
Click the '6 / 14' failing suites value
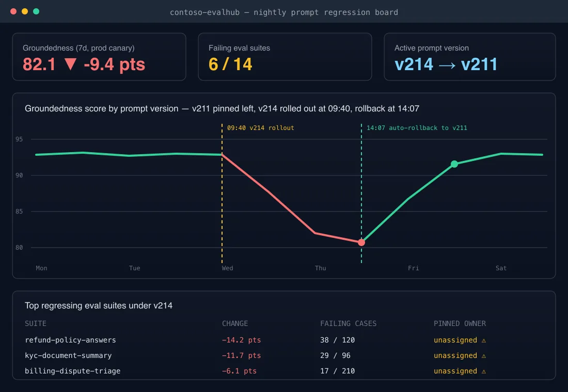click(230, 64)
